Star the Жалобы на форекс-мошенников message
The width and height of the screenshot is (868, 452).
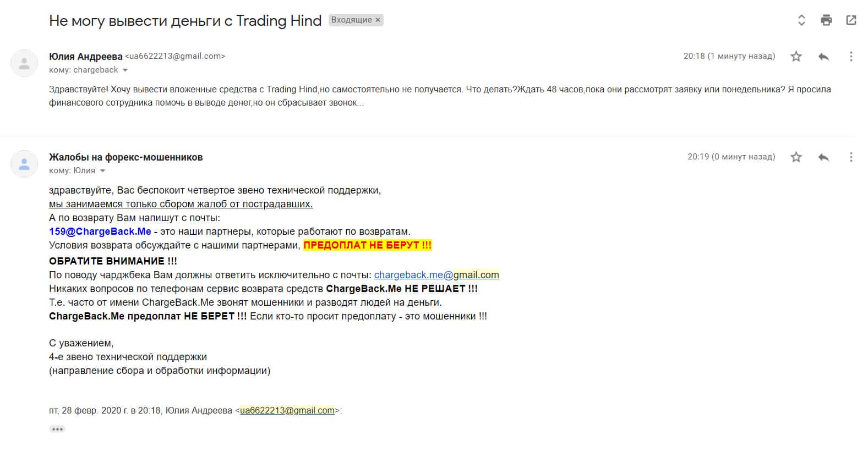pos(796,157)
